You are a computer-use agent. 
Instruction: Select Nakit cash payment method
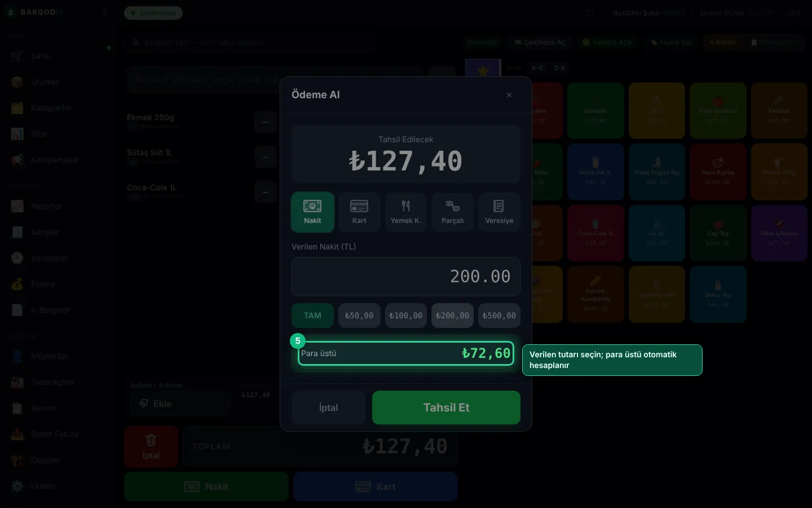pyautogui.click(x=312, y=212)
